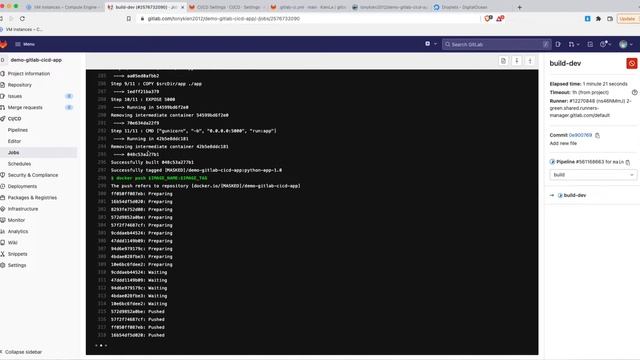This screenshot has width=640, height=360.
Task: Open commit 0e900769 link
Action: coord(580,135)
